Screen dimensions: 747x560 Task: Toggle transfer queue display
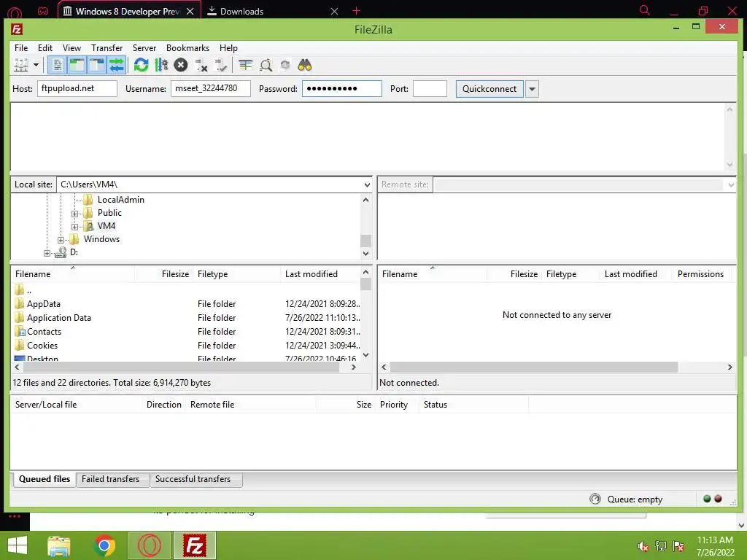click(116, 65)
